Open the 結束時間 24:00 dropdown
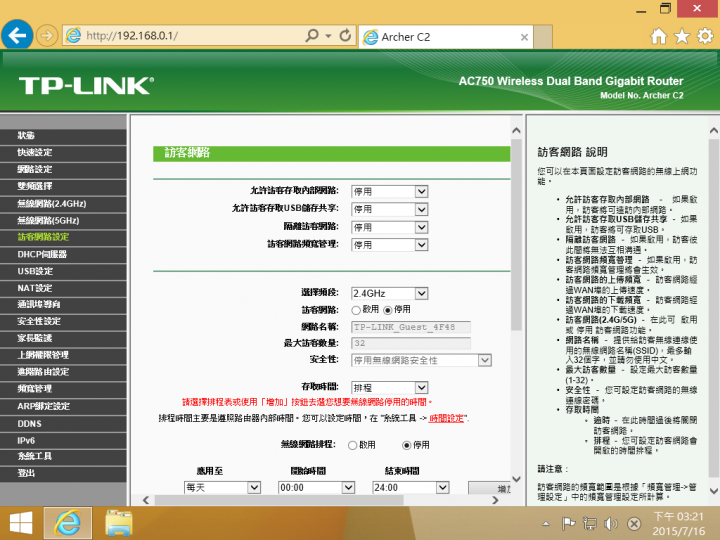Viewport: 720px width, 540px height. 411,488
